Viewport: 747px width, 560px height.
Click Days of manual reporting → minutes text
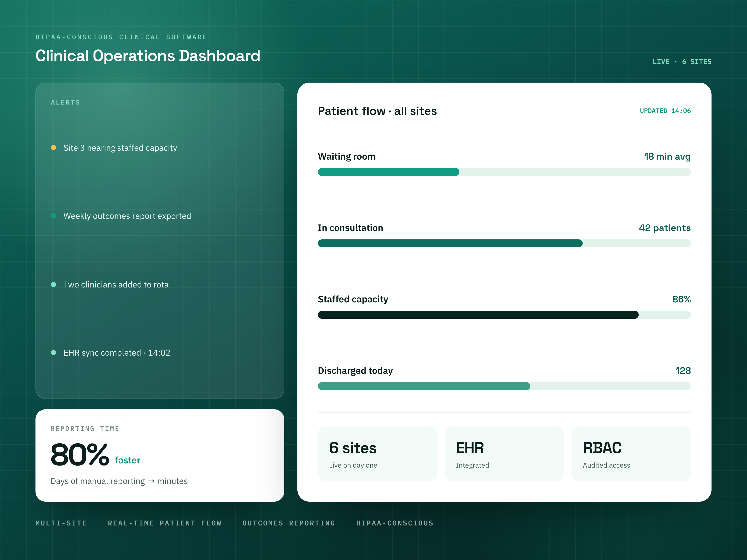click(x=119, y=481)
